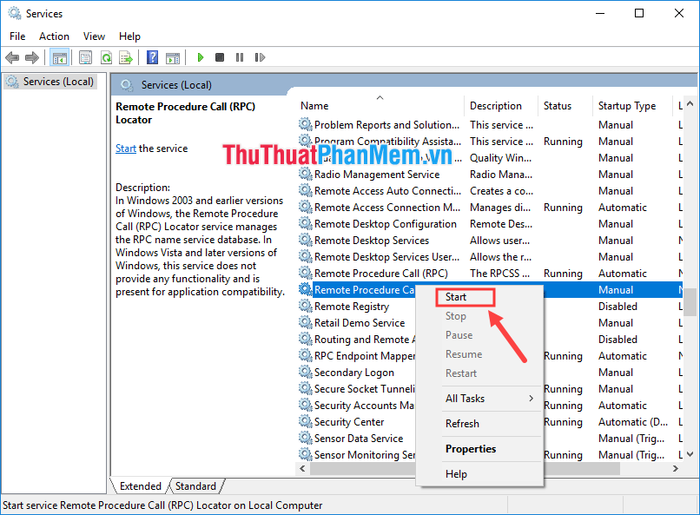
Task: Click the Start the service link
Action: [125, 149]
